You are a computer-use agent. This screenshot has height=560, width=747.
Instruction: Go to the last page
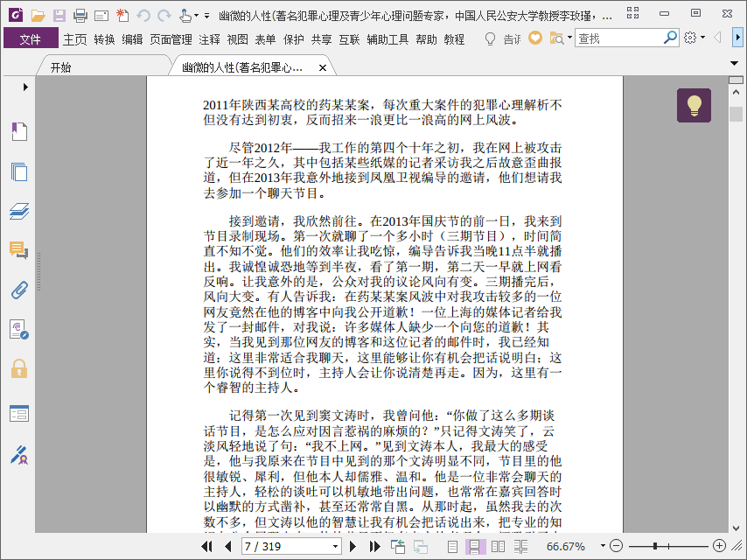[x=375, y=546]
